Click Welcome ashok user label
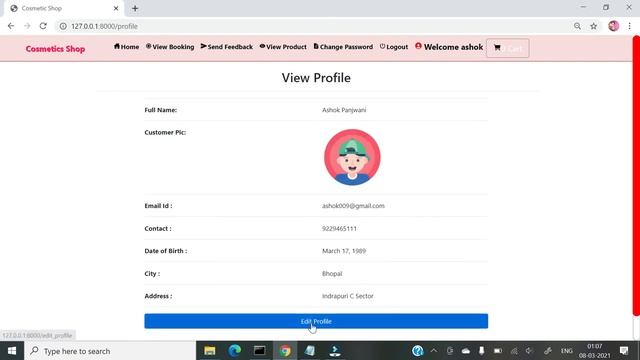 (x=449, y=47)
